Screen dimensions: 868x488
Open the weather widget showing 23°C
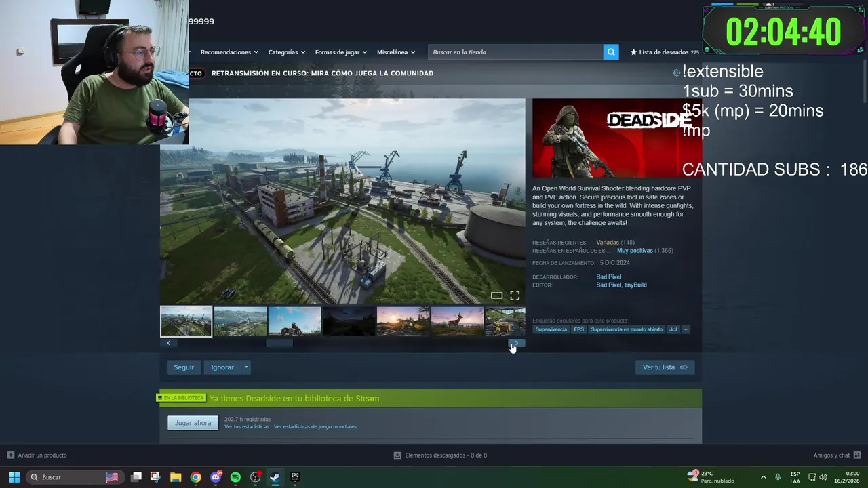coord(711,477)
